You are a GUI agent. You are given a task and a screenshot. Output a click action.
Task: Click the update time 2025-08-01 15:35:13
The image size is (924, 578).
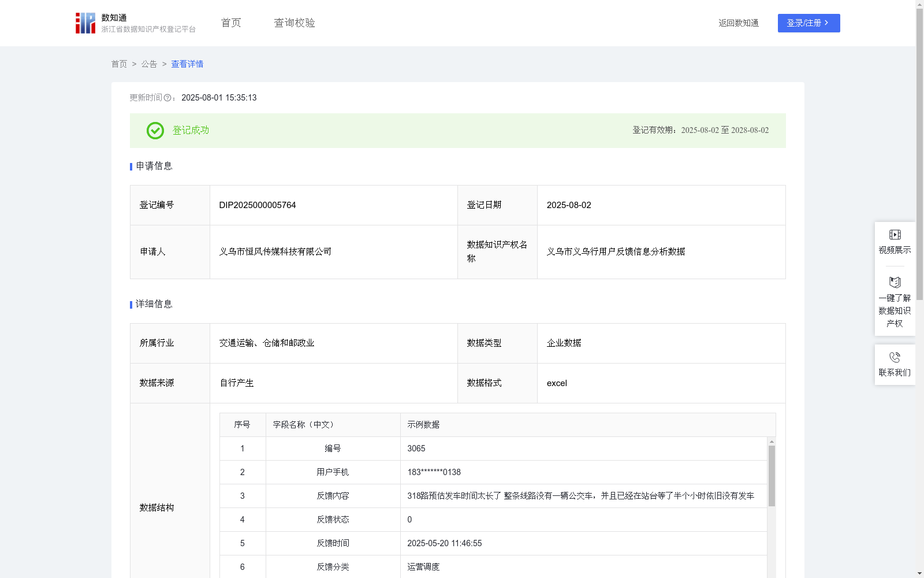coord(219,98)
